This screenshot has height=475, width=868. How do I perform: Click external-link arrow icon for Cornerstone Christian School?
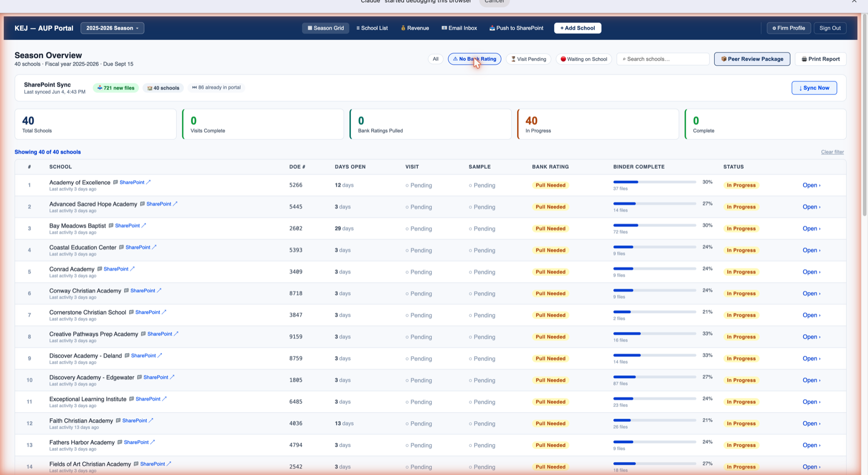click(164, 312)
